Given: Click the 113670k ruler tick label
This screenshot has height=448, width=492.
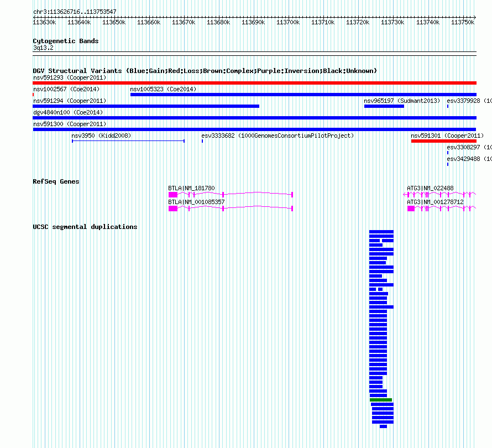Looking at the screenshot, I should pyautogui.click(x=184, y=22).
